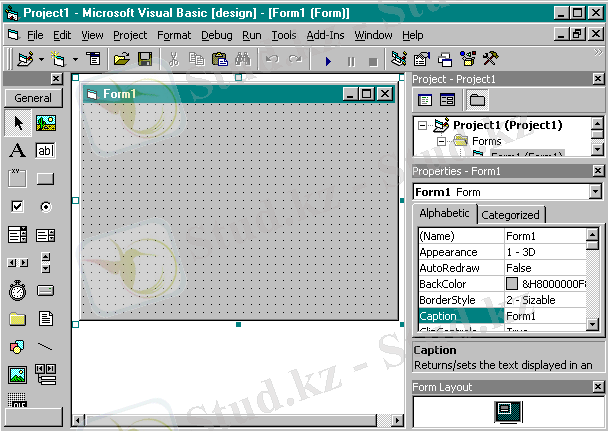
Task: Select the Image control tool
Action: click(x=17, y=375)
